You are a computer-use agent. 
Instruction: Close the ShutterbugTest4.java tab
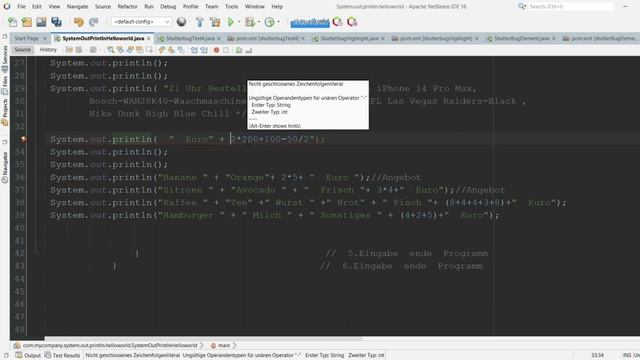pos(219,38)
